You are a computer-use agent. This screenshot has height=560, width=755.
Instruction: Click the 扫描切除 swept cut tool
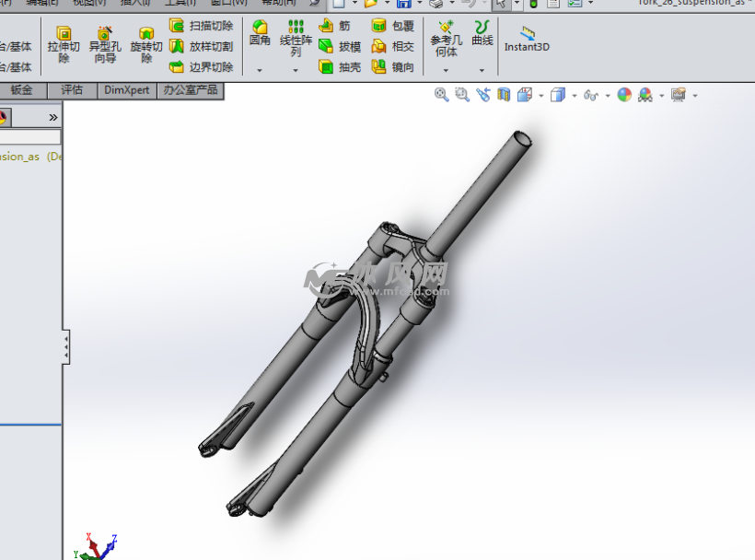201,26
